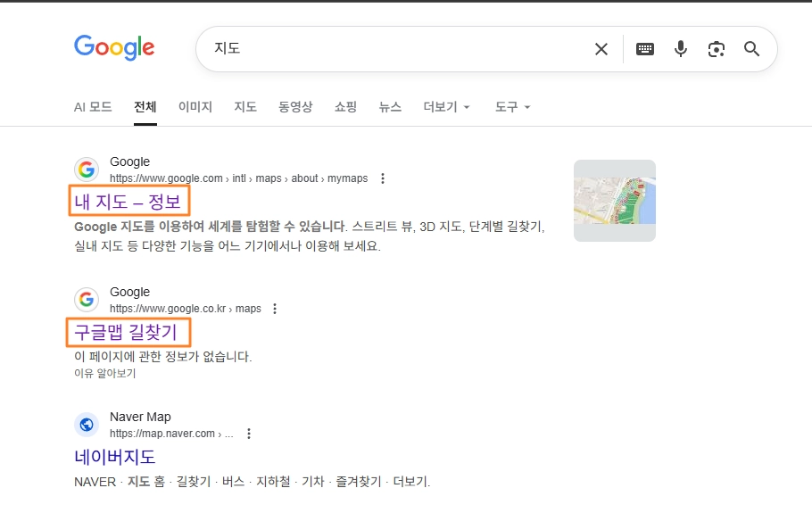Screen dimensions: 812x513
Task: Click the Google logo
Action: (x=114, y=47)
